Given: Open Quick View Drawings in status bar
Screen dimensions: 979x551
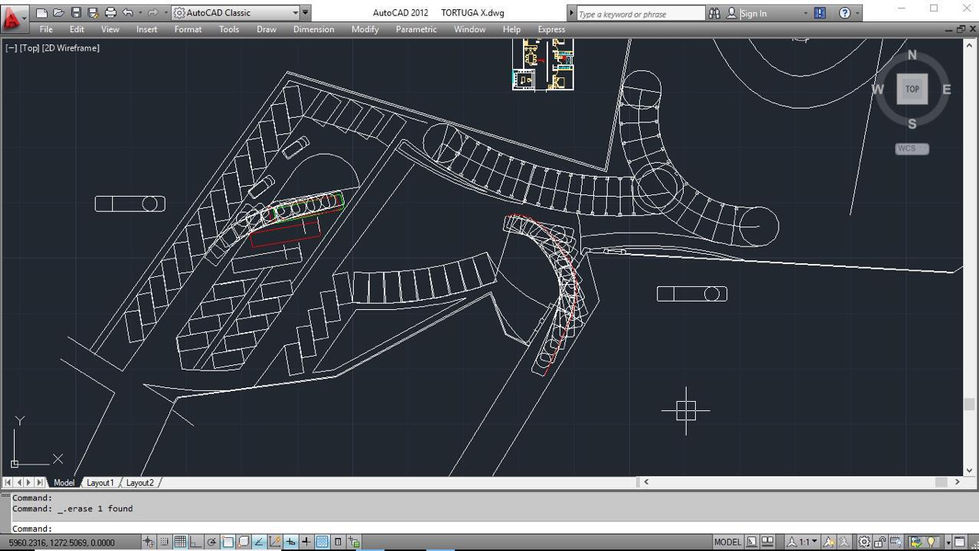Looking at the screenshot, I should click(767, 542).
